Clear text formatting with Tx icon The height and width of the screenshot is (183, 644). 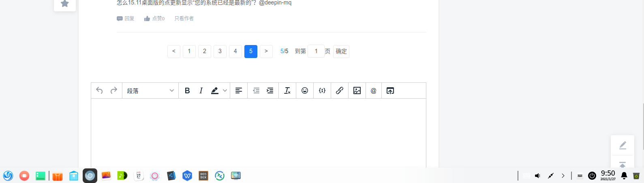(287, 90)
